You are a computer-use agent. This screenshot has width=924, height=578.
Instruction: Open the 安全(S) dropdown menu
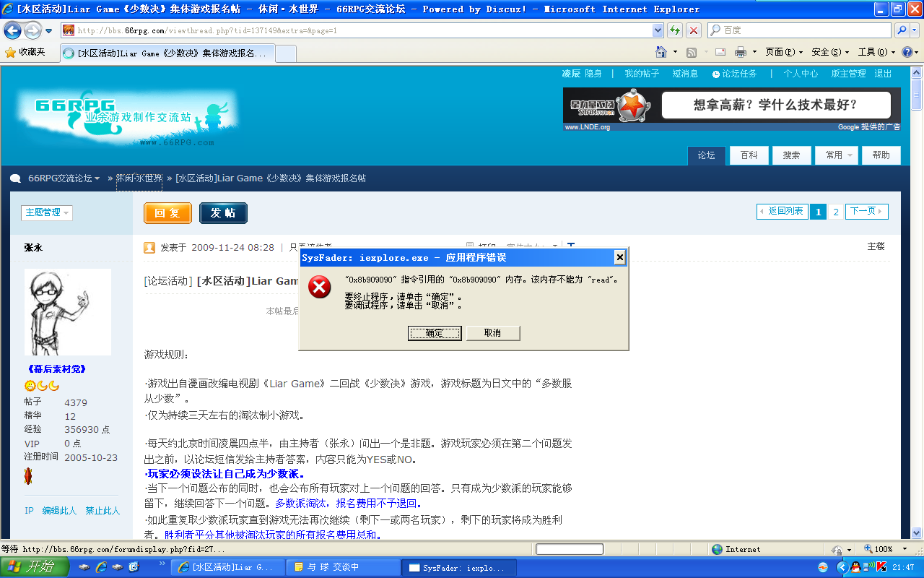[830, 52]
